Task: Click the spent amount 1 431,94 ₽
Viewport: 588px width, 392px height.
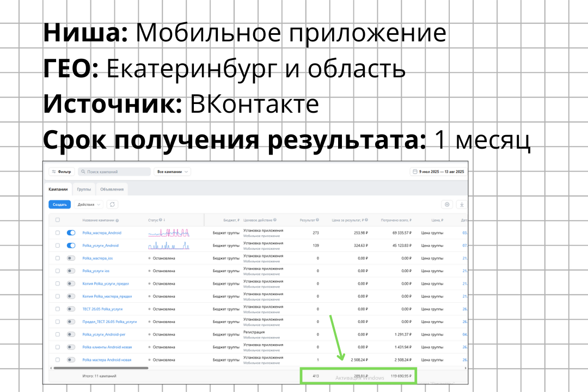Action: point(403,347)
